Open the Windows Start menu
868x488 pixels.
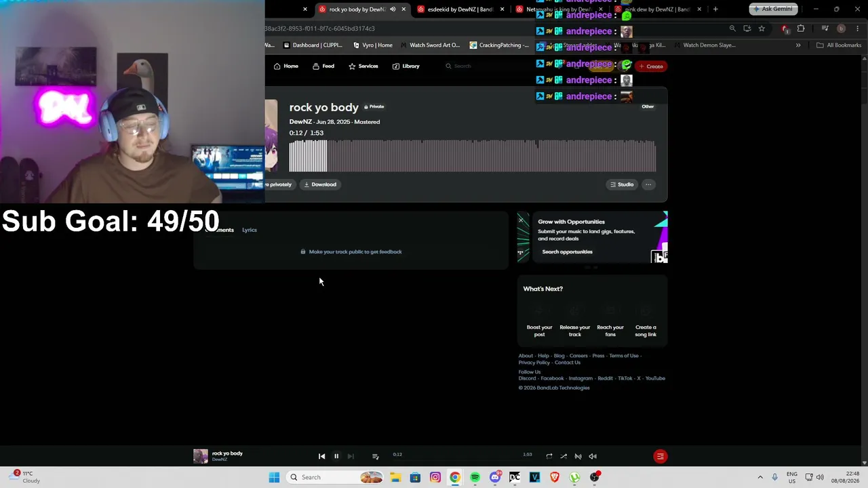tap(274, 477)
